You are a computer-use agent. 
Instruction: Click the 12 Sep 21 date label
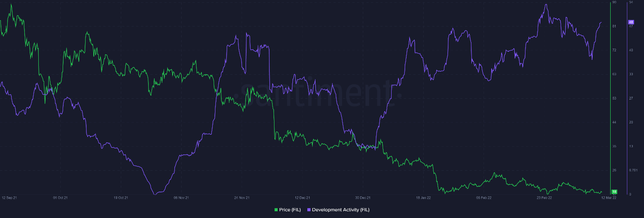click(9, 198)
